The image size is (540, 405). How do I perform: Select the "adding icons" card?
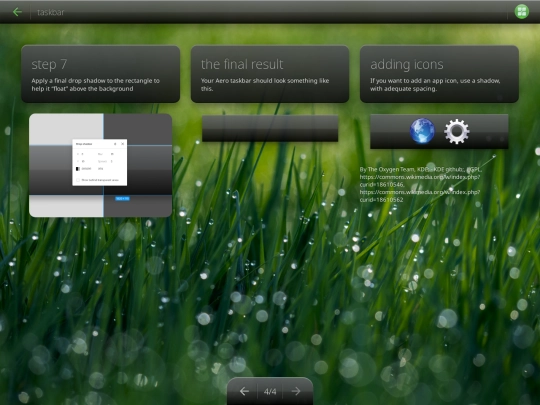[439, 74]
